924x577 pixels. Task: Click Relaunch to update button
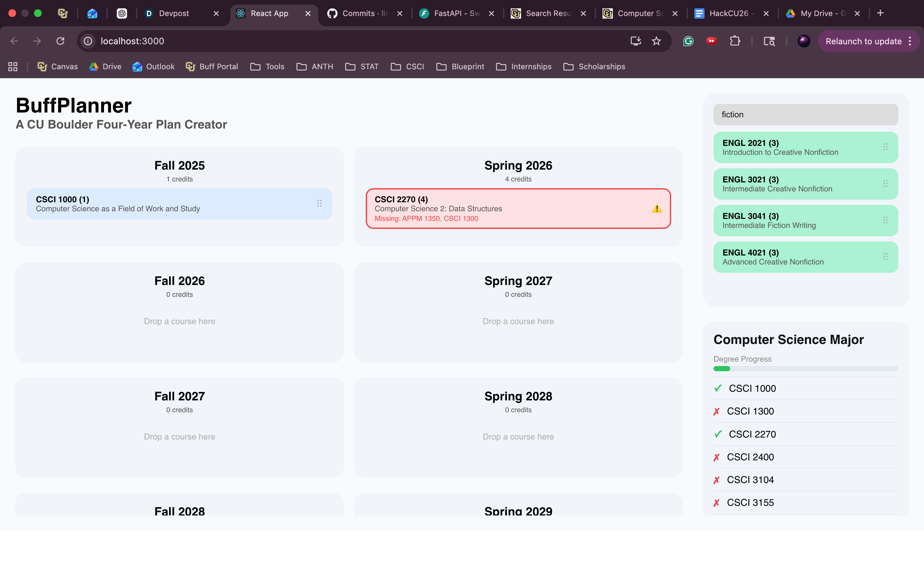(x=863, y=41)
